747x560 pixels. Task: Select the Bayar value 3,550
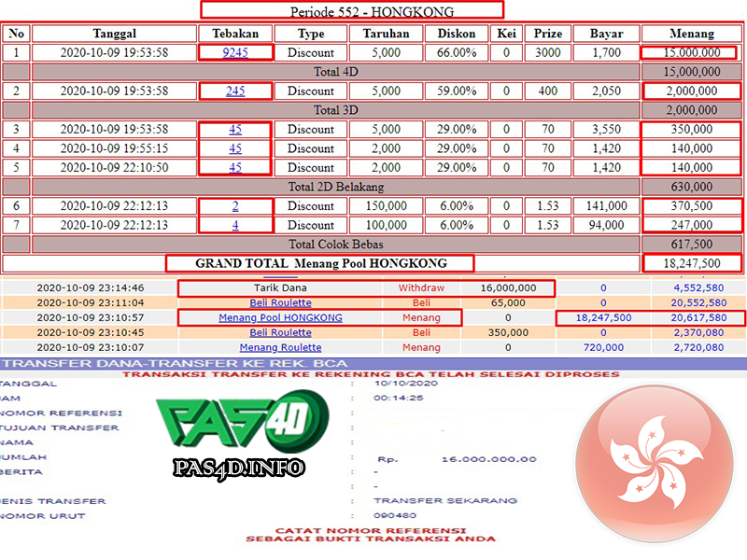pyautogui.click(x=606, y=129)
